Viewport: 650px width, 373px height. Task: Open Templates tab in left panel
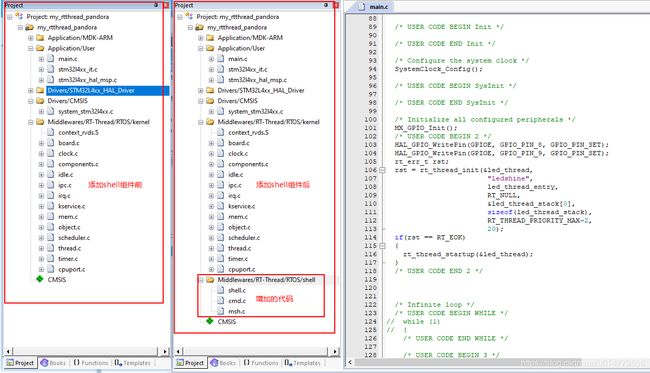point(132,363)
